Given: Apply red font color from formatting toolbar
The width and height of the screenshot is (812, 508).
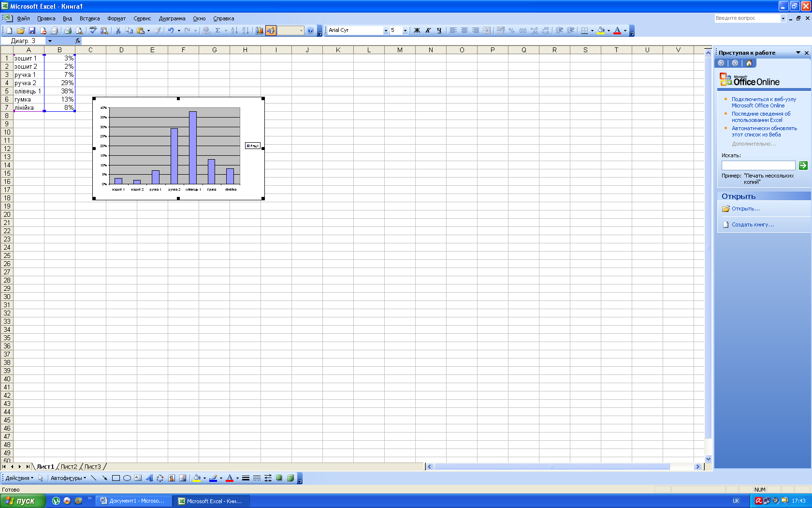Looking at the screenshot, I should point(617,30).
